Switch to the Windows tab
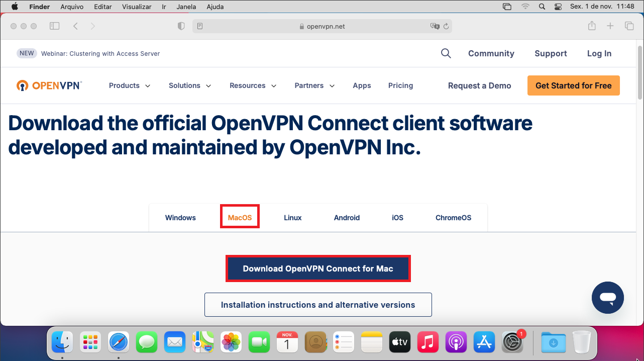644x361 pixels. tap(180, 218)
